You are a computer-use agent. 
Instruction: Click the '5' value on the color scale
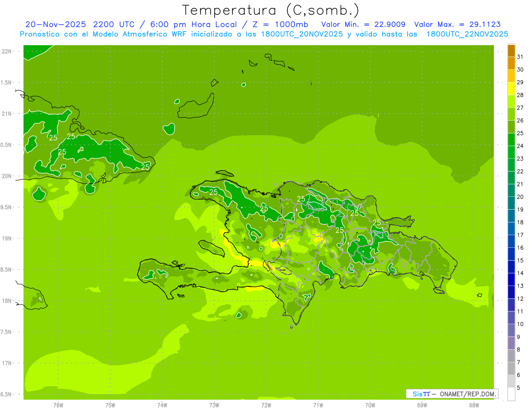[x=519, y=388]
